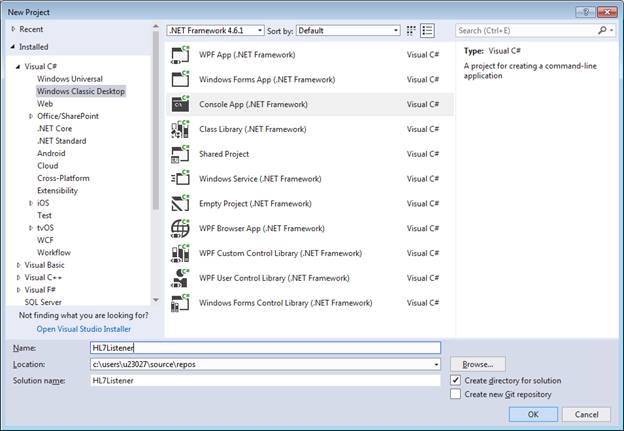
Task: Expand the Visual F# node
Action: point(18,290)
